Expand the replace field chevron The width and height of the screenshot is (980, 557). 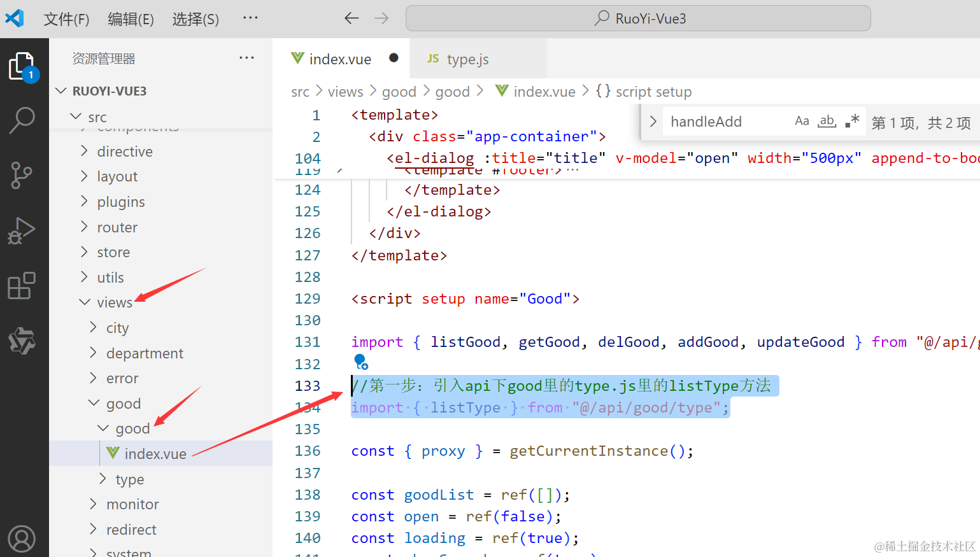pos(653,121)
